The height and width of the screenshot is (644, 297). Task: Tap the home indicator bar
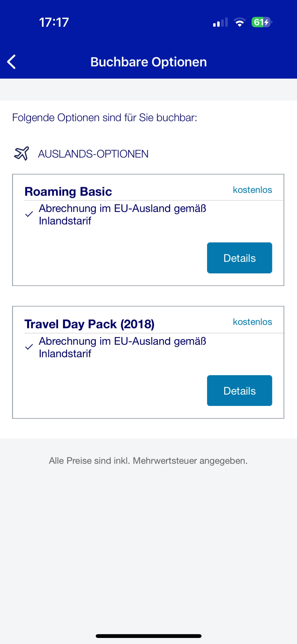click(149, 636)
